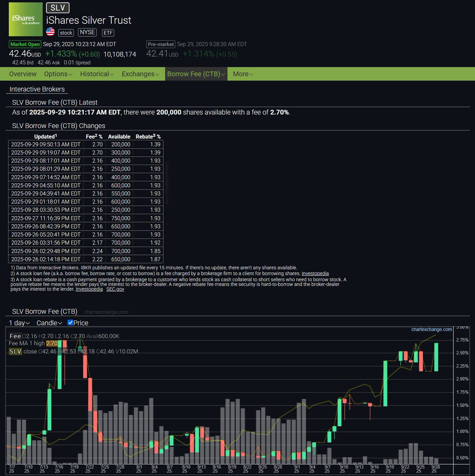Click the stock tag
This screenshot has width=475, height=476.
click(66, 33)
